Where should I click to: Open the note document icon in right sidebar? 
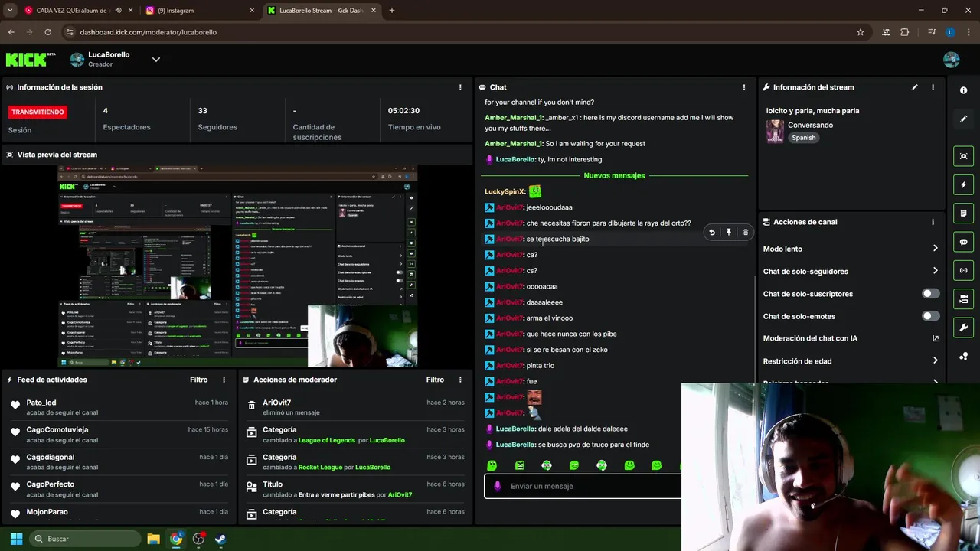click(x=963, y=213)
